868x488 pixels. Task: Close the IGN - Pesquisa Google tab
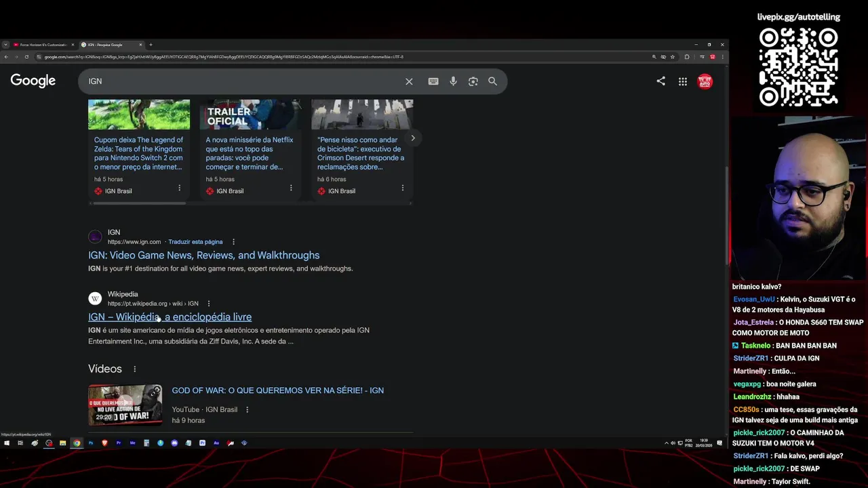pyautogui.click(x=140, y=45)
